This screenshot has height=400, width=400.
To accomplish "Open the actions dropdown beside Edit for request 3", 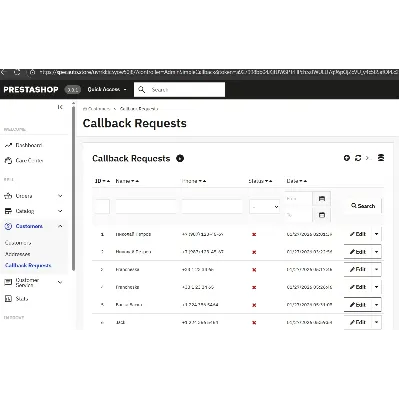I will pos(376,269).
